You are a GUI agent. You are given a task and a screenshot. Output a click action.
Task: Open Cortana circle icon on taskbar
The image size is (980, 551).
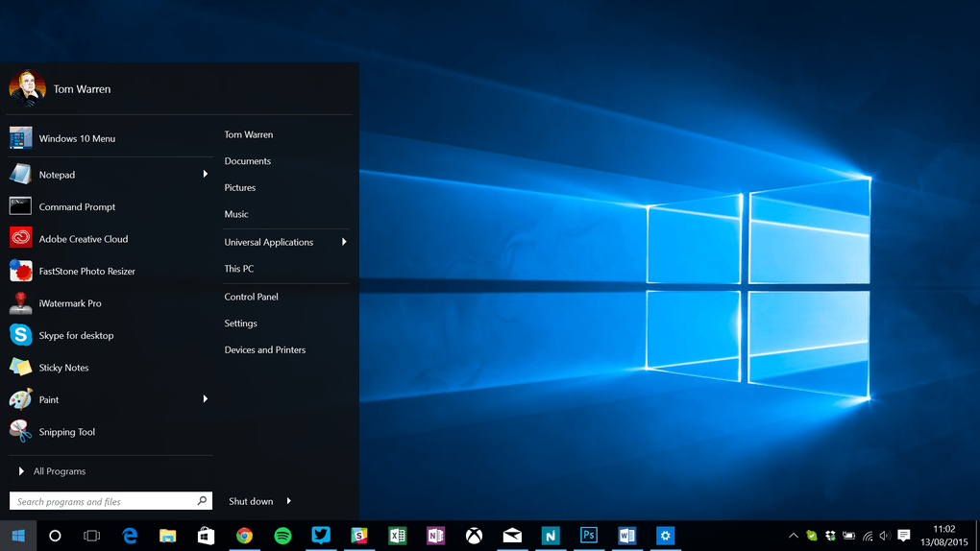[55, 536]
